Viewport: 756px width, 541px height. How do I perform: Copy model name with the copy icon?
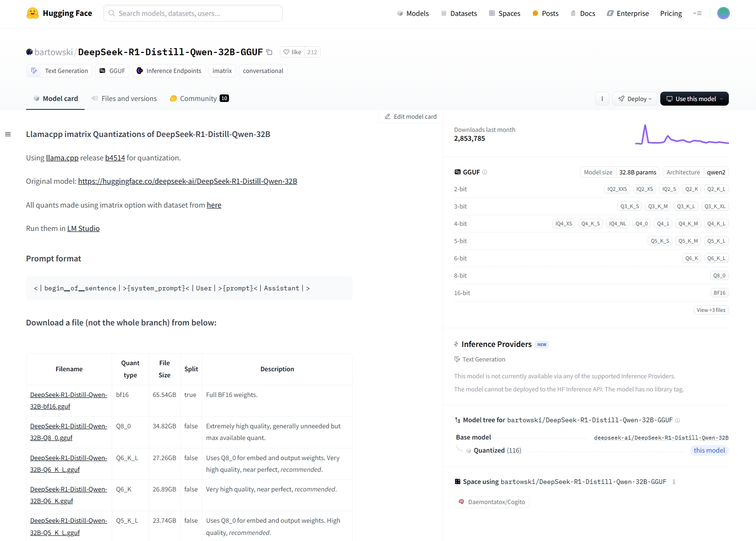269,52
